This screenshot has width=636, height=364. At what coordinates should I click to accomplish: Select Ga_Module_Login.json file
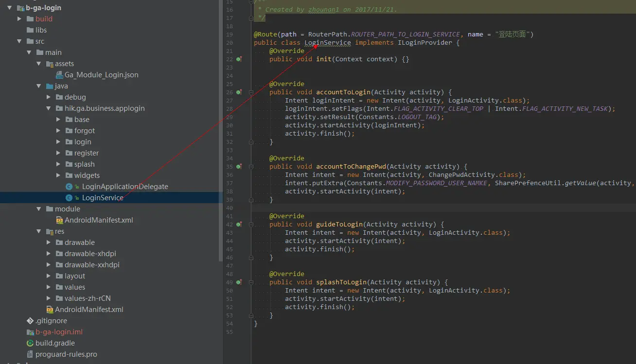tap(102, 75)
